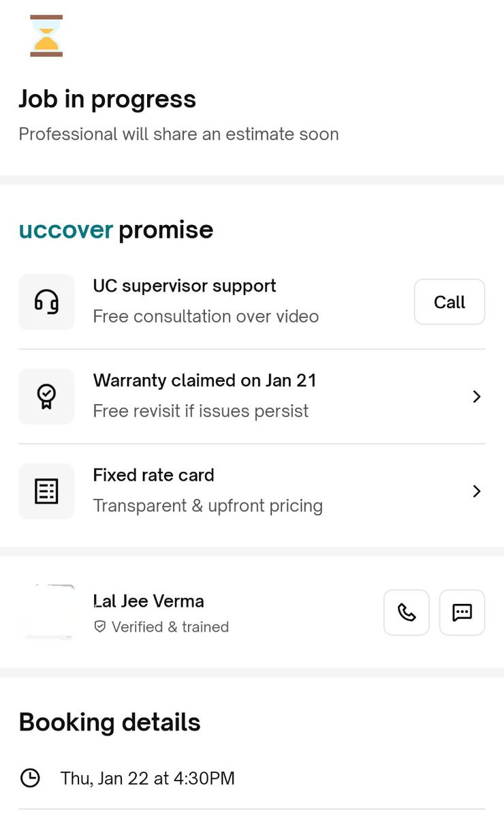Tap the booking time Thu, Jan 22
Screen dimensions: 504x818
(147, 778)
